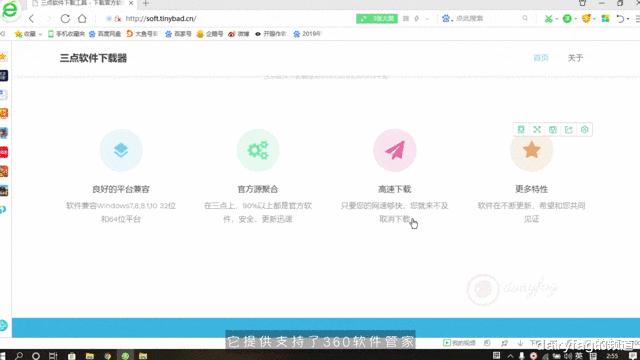Open the 2019年 bookmark
Viewport: 640px width, 360px height.
click(x=307, y=34)
